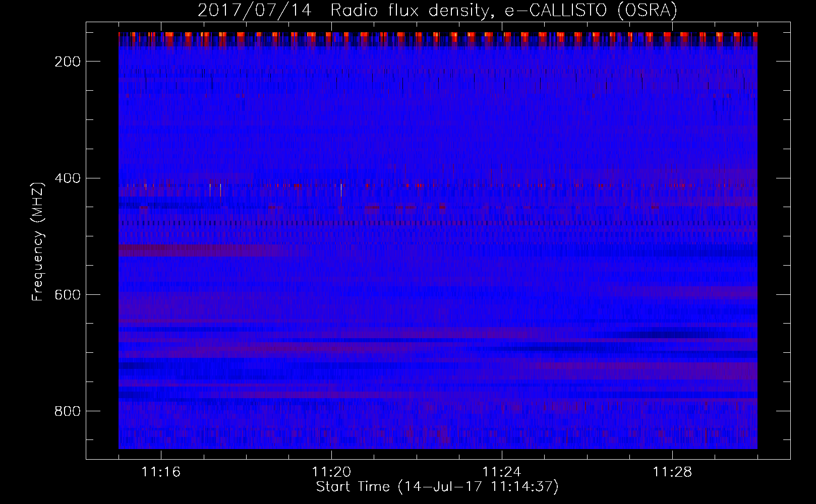This screenshot has height=504, width=816.
Task: Click the "Frequency (MHZ)" axis label
Action: 38,241
